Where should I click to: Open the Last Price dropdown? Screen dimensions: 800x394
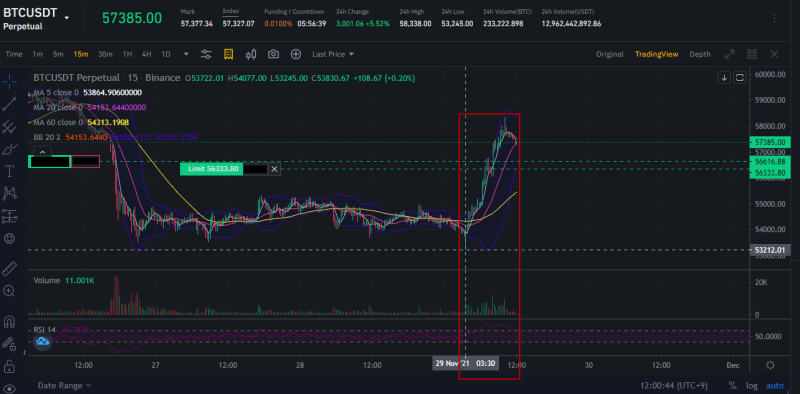point(333,54)
